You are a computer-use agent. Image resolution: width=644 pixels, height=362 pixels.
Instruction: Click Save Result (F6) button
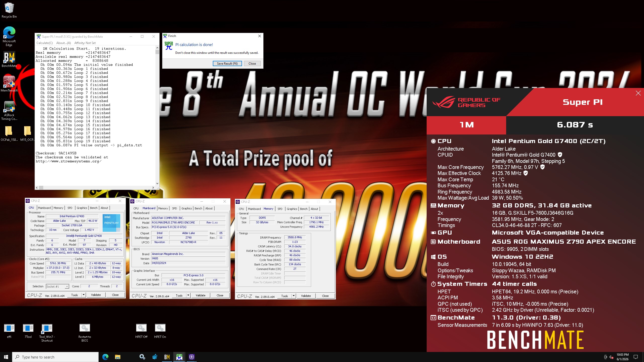227,64
